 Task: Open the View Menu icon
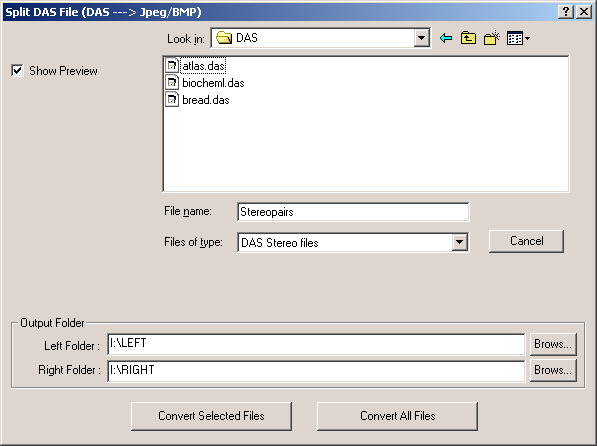(x=515, y=38)
